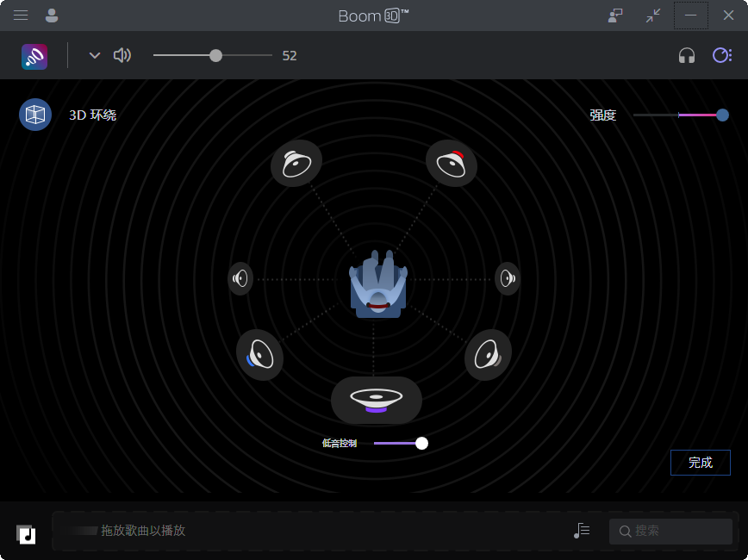Click the 搜索 search field
The height and width of the screenshot is (560, 748).
click(670, 531)
